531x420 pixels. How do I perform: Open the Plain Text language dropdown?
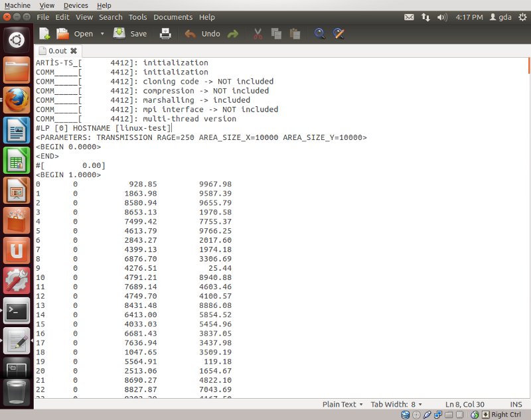click(x=342, y=404)
